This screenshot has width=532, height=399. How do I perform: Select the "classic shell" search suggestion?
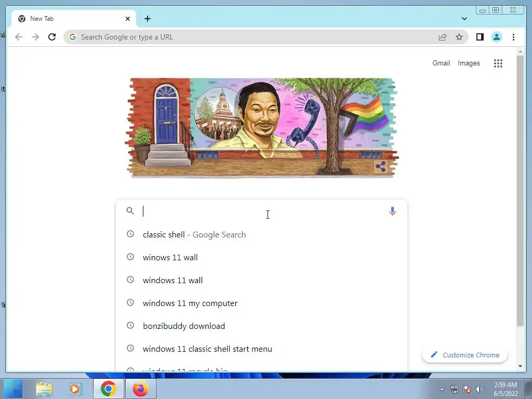(261, 234)
